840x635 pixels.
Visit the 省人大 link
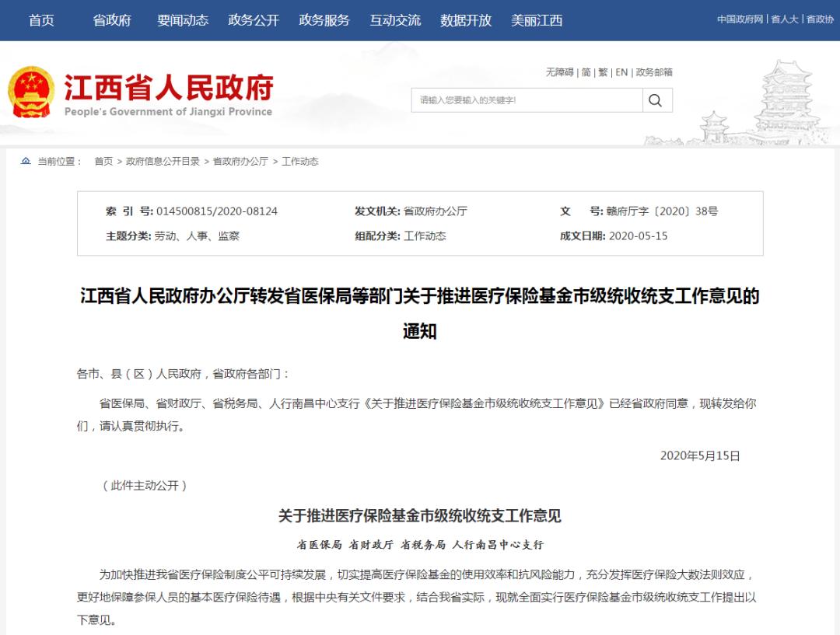click(784, 19)
